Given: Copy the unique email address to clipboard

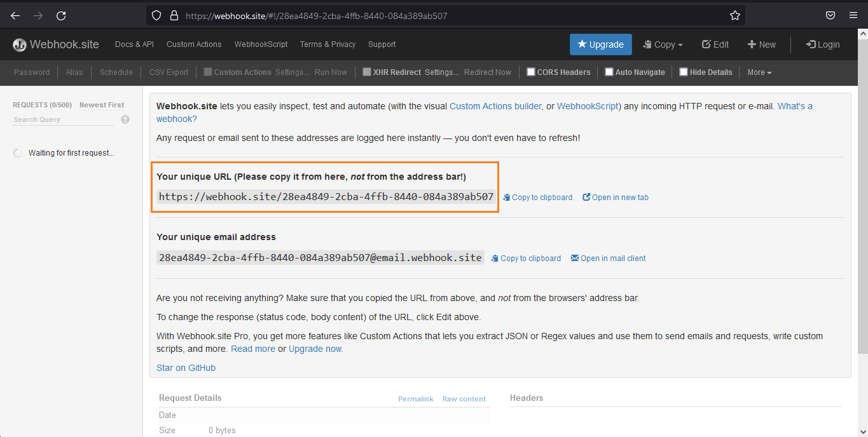Looking at the screenshot, I should click(x=527, y=259).
